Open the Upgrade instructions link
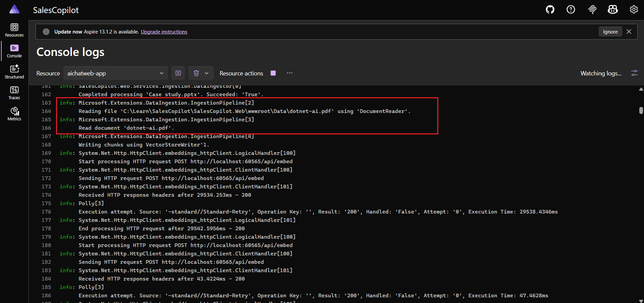644x303 pixels. pyautogui.click(x=164, y=32)
